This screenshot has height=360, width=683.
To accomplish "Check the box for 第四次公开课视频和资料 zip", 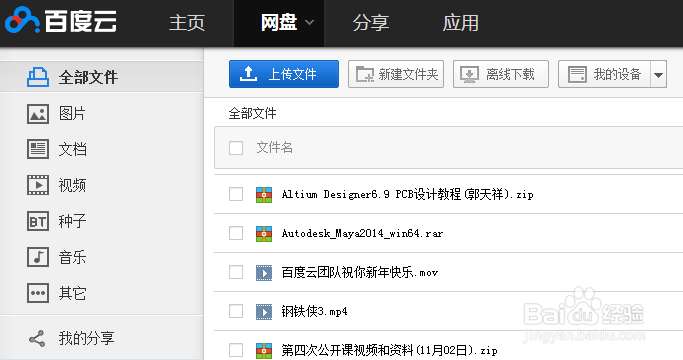I will click(236, 350).
